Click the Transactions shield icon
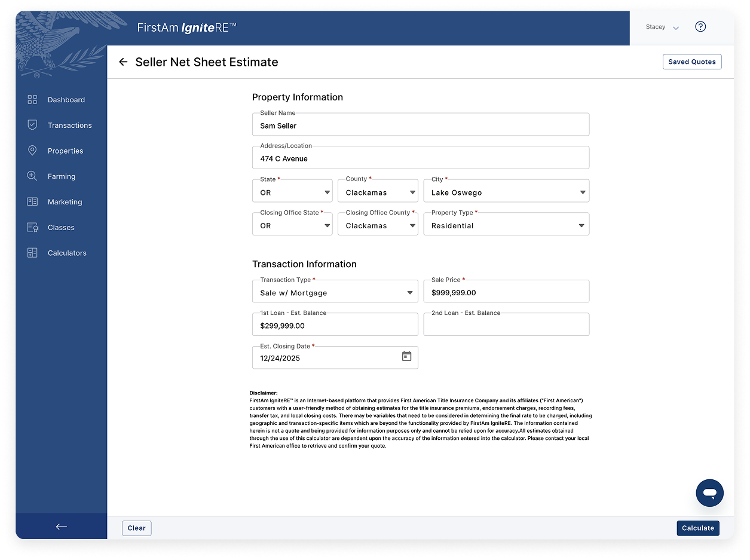This screenshot has width=750, height=560. 32,125
